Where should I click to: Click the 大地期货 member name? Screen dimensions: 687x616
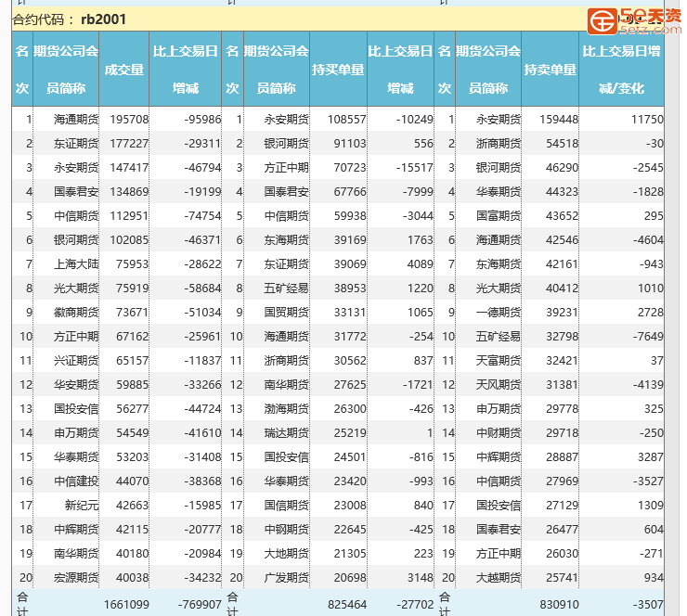click(286, 554)
